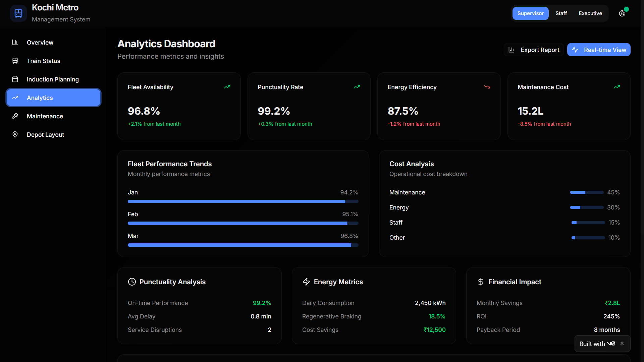
Task: Switch role to Staff
Action: (561, 13)
